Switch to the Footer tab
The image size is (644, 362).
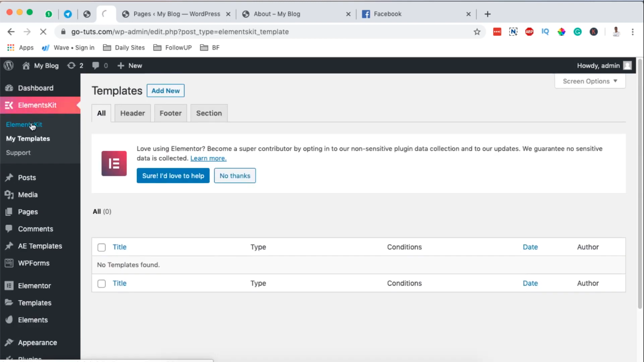[171, 113]
